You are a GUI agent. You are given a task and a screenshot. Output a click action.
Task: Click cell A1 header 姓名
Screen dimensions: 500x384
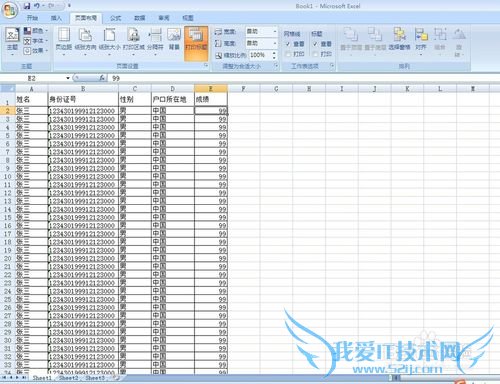[x=32, y=99]
